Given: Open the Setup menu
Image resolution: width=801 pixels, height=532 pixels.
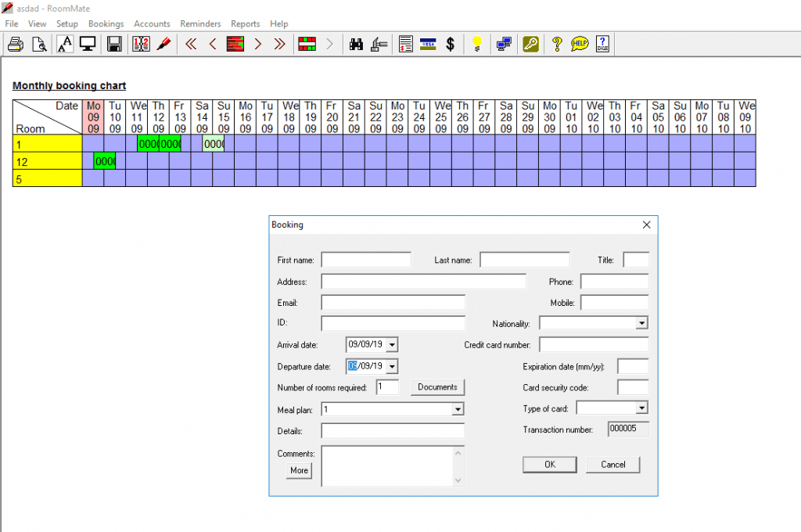Looking at the screenshot, I should [67, 23].
